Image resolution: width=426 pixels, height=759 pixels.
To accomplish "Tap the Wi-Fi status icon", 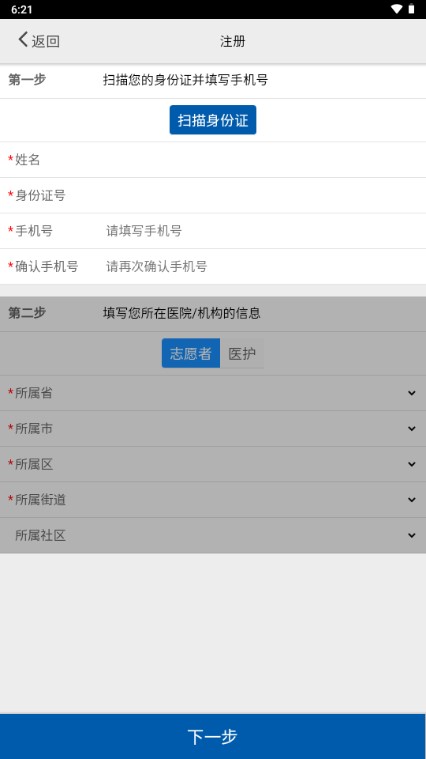I will [396, 9].
